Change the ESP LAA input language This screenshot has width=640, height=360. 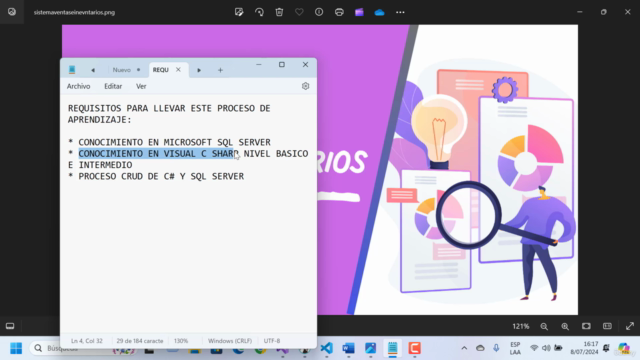515,348
